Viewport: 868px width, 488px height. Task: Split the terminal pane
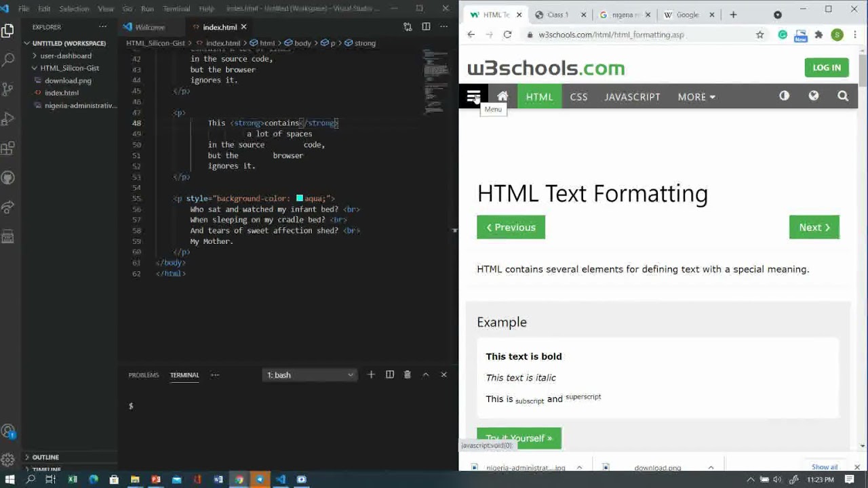pyautogui.click(x=390, y=375)
